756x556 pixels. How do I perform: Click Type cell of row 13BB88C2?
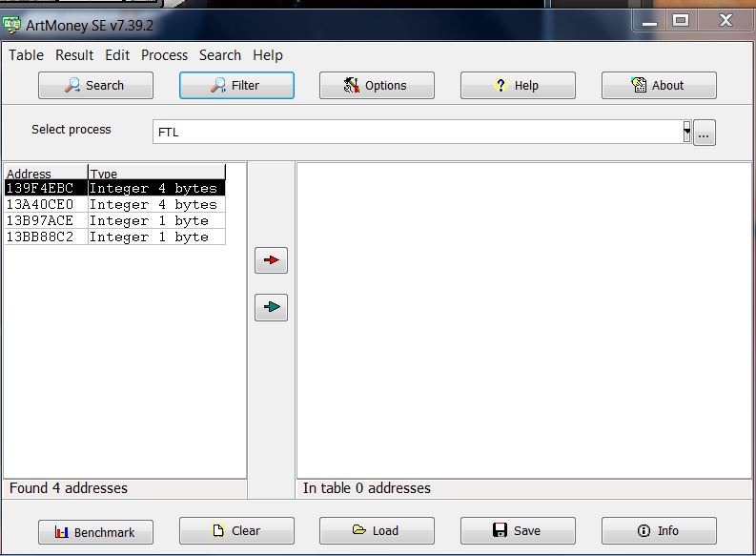click(x=156, y=237)
